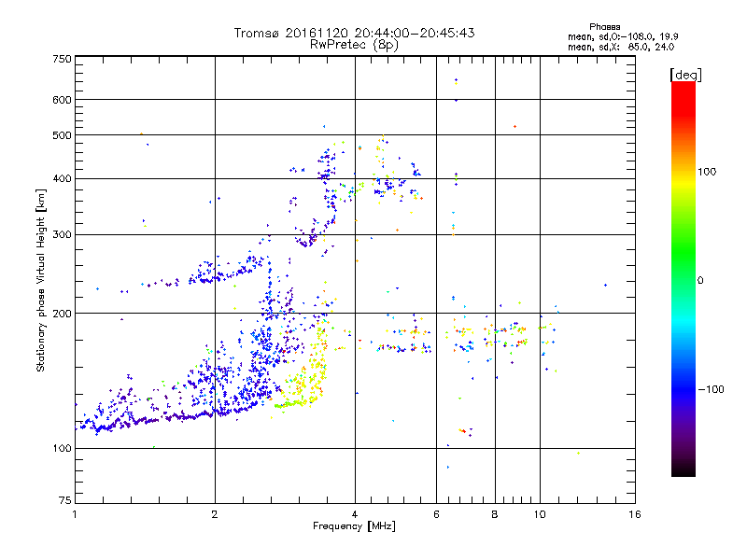This screenshot has height=560, width=747.
Task: Click the x-axis tick label '4'
Action: pyautogui.click(x=355, y=514)
